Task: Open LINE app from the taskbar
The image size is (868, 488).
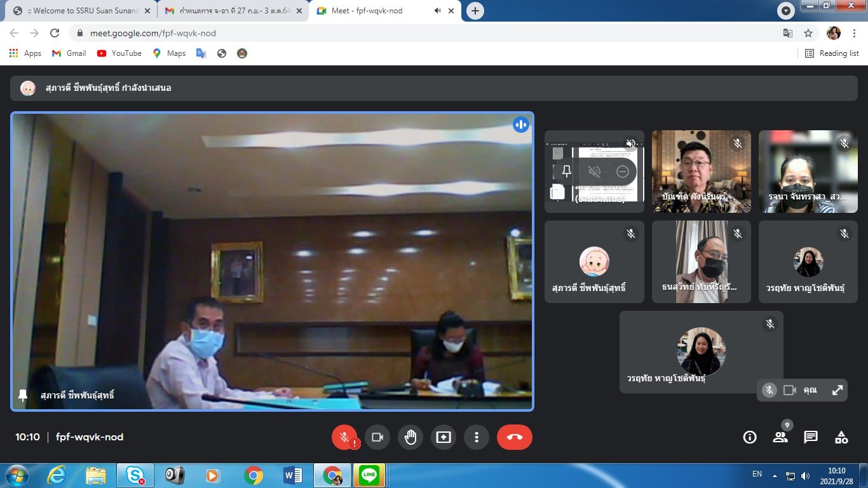Action: pyautogui.click(x=369, y=475)
